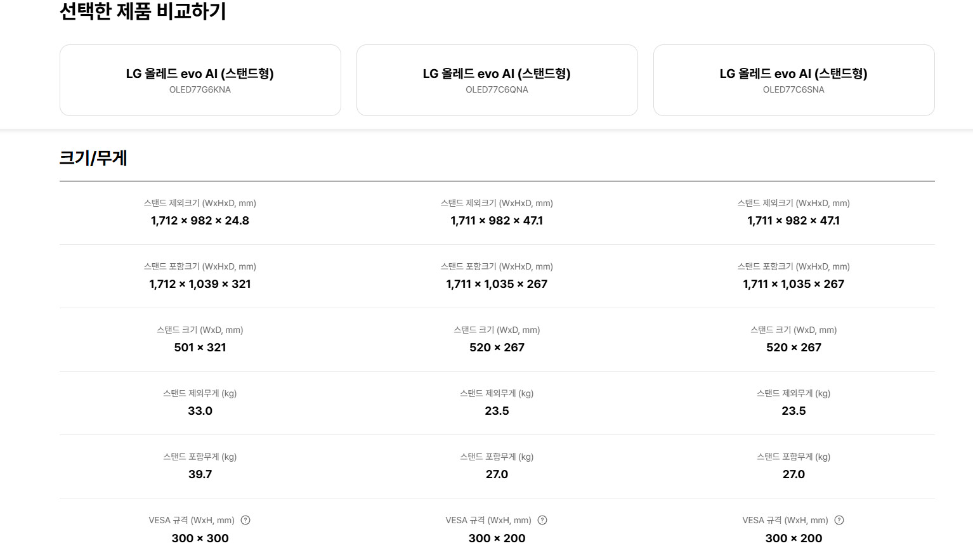
Task: Click 520 × 267 in the middle column
Action: [x=497, y=348]
